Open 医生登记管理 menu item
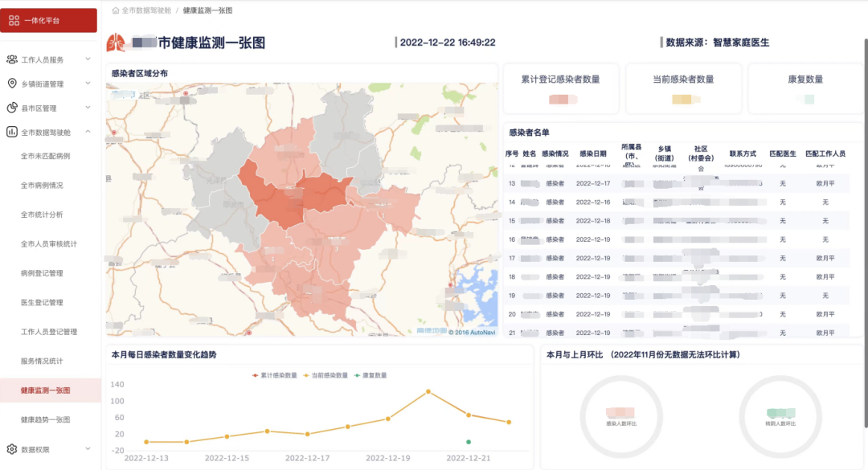The width and height of the screenshot is (868, 470). tap(42, 303)
